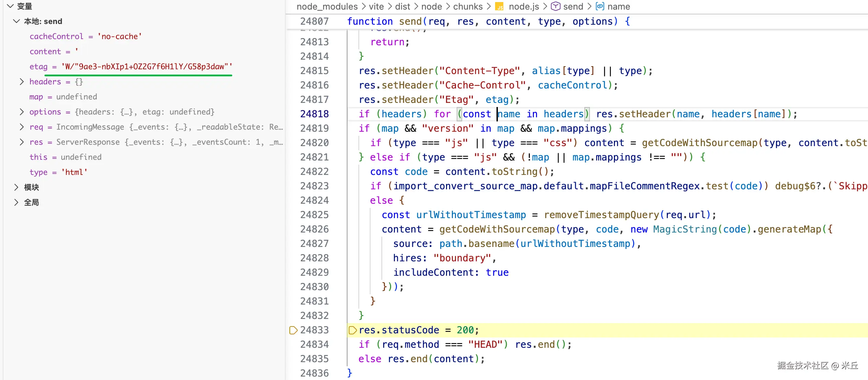Open the chunks breadcrumb segment

tap(468, 7)
